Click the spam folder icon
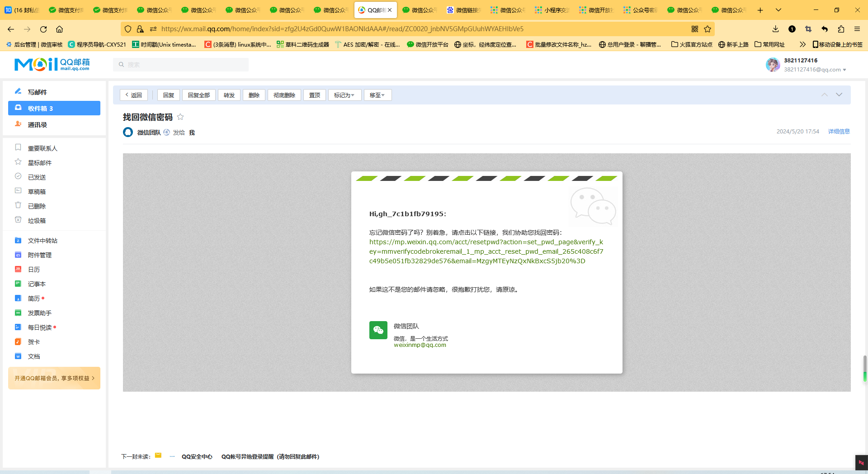This screenshot has width=868, height=474. click(18, 220)
